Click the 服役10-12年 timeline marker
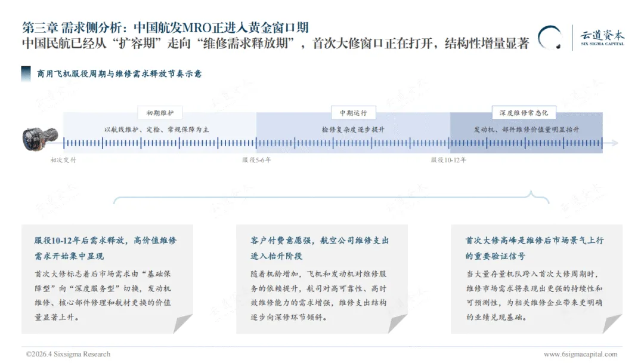The image size is (644, 363). (448, 160)
